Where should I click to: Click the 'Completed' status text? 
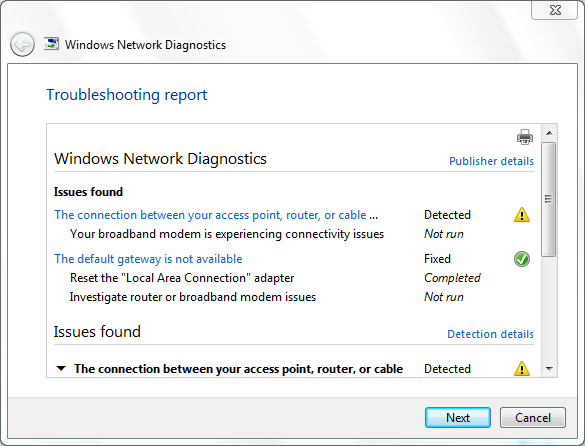click(x=452, y=278)
